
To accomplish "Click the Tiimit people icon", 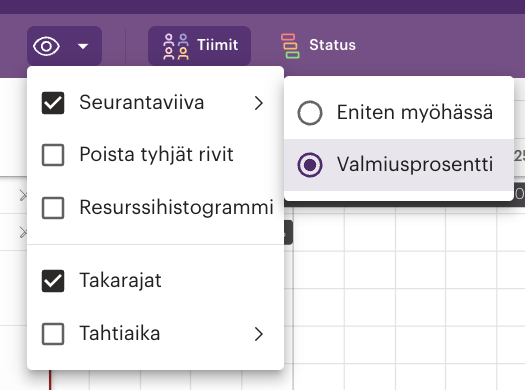I will click(175, 47).
